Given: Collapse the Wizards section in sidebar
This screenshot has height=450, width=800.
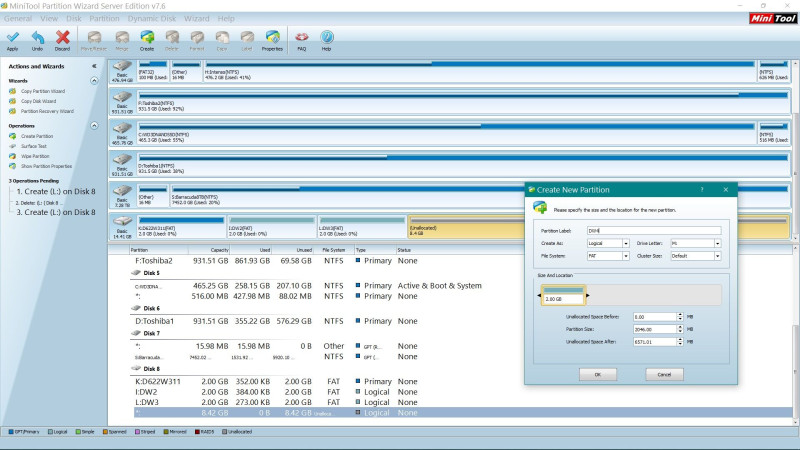Looking at the screenshot, I should coord(94,80).
